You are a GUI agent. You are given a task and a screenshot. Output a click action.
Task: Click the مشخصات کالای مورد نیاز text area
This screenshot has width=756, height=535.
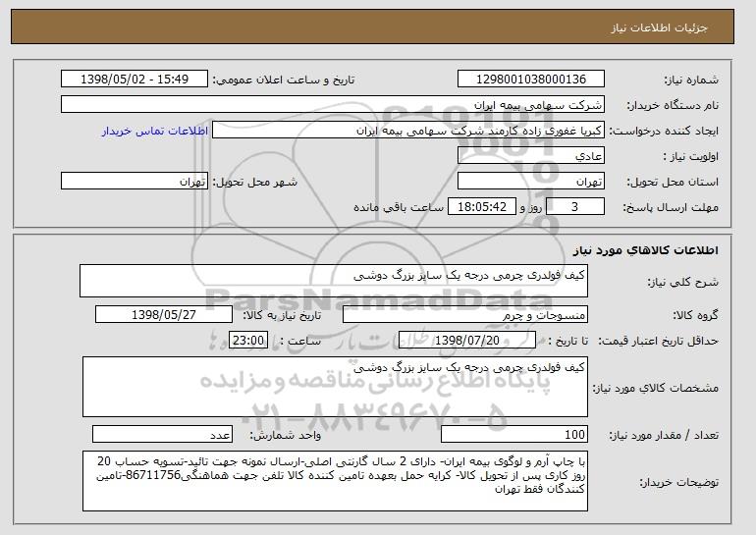click(x=335, y=387)
